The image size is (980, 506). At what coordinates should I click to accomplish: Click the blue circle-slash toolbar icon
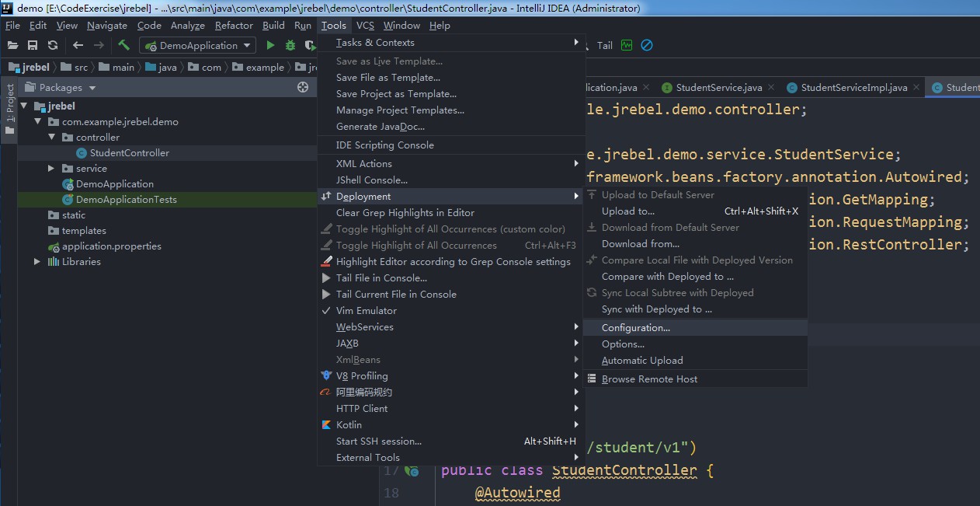tap(646, 46)
